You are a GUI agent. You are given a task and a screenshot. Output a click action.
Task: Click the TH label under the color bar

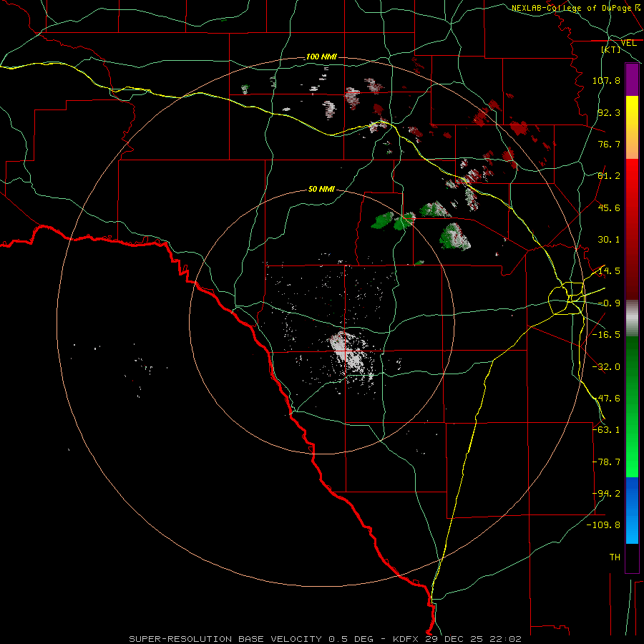pos(615,557)
